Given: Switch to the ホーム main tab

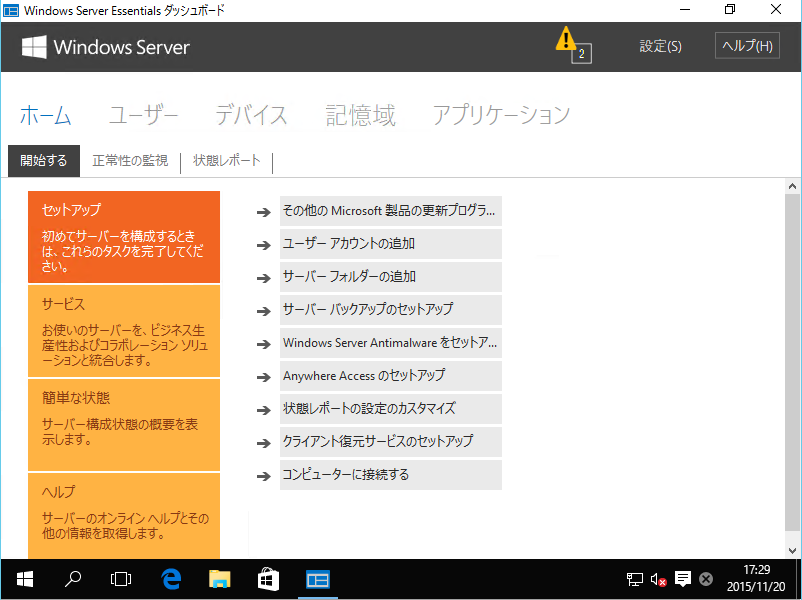Looking at the screenshot, I should click(45, 115).
